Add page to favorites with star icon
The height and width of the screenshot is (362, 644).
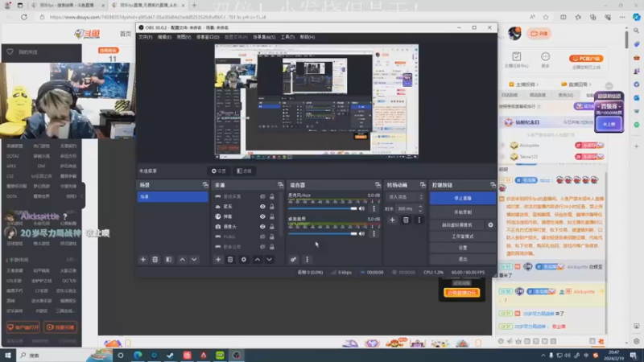(x=546, y=17)
